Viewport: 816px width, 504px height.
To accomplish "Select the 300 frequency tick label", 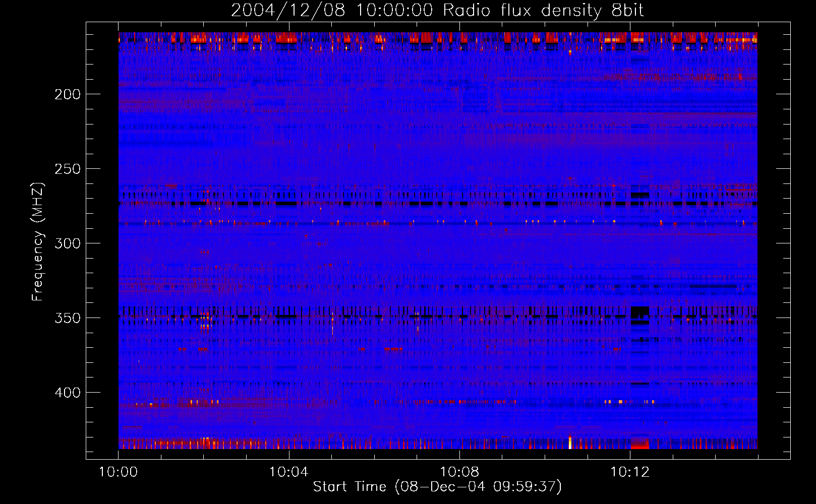I will (68, 243).
